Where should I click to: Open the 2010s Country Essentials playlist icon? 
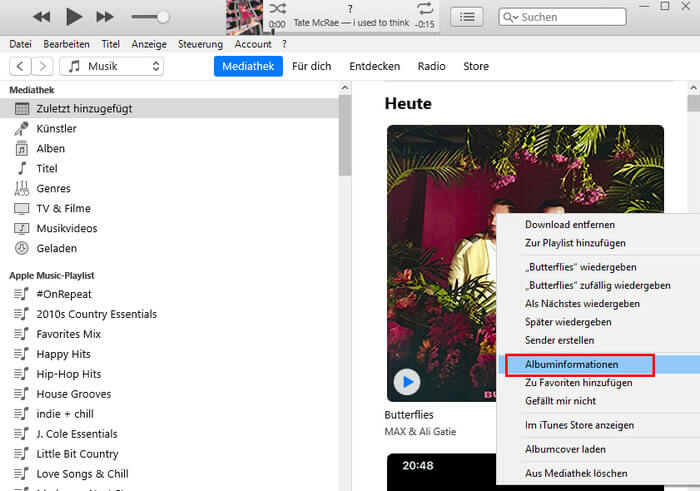point(21,314)
